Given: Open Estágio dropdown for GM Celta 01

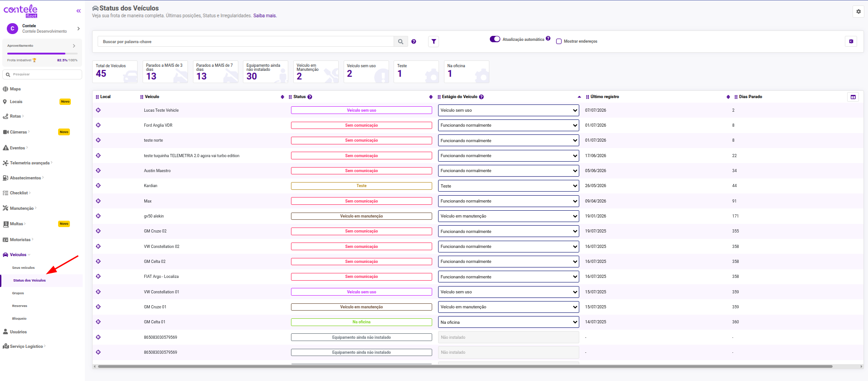Looking at the screenshot, I should pyautogui.click(x=508, y=322).
